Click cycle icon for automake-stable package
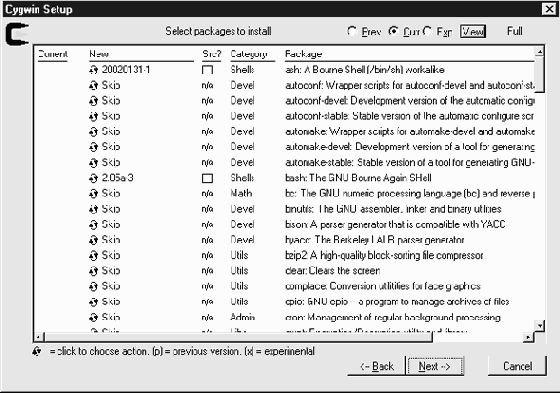The image size is (560, 393). (x=93, y=163)
